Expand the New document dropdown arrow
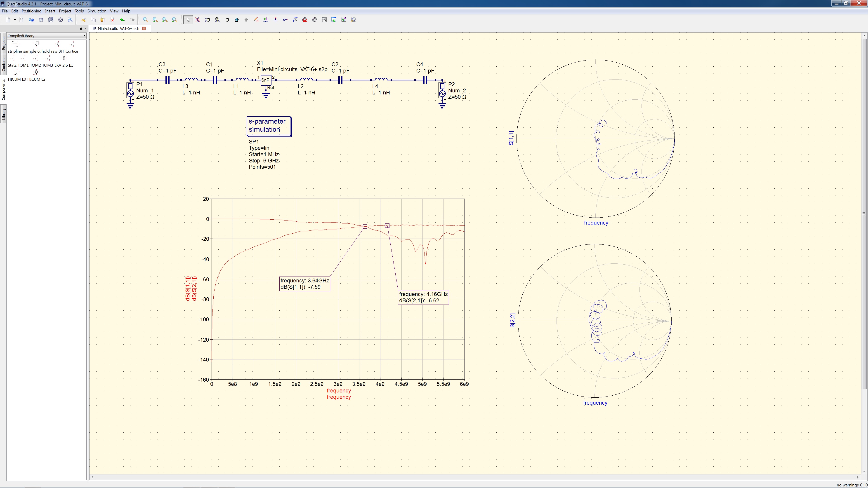This screenshot has height=488, width=868. (14, 20)
